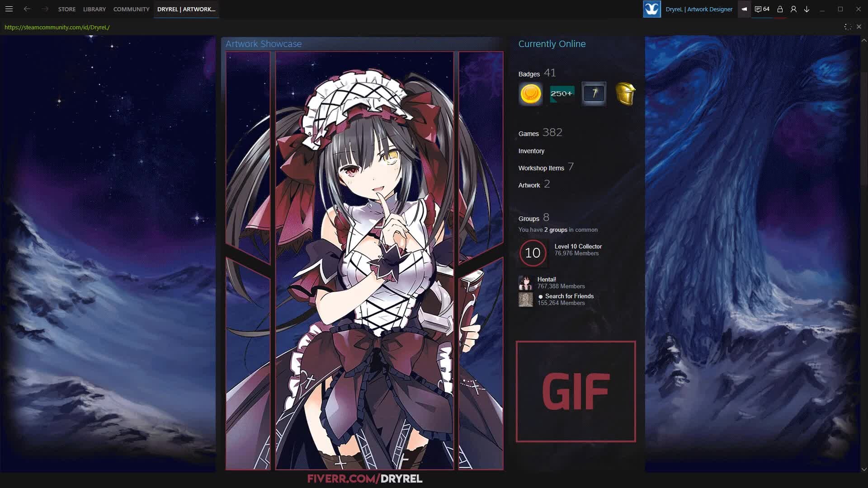Open Games 382 link

point(540,133)
